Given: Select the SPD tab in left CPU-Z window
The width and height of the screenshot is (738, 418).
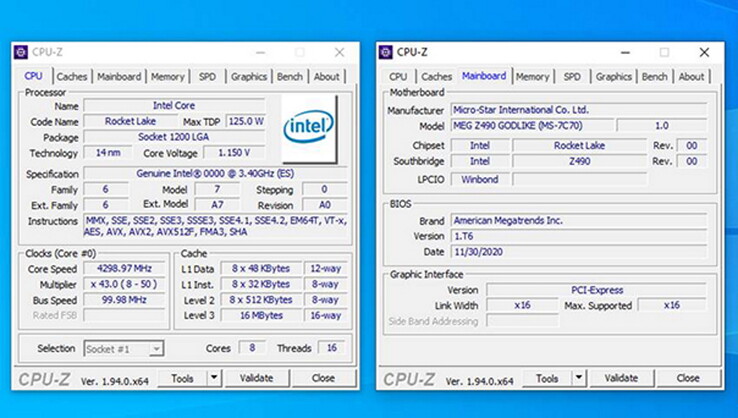Looking at the screenshot, I should tap(207, 76).
